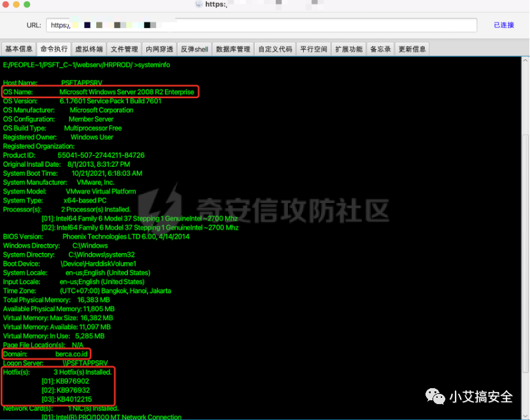
Task: Click processor entry [01] Intel64 Family line
Action: 140,218
